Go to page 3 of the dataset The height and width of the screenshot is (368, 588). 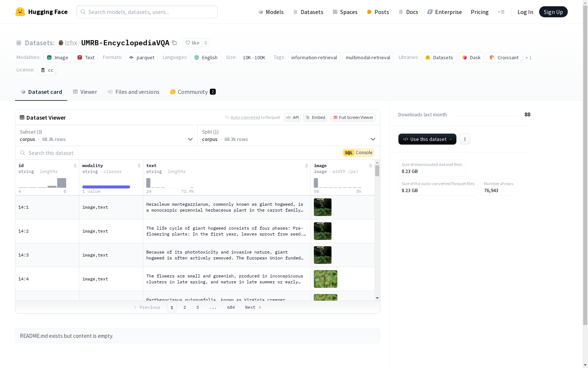click(197, 307)
